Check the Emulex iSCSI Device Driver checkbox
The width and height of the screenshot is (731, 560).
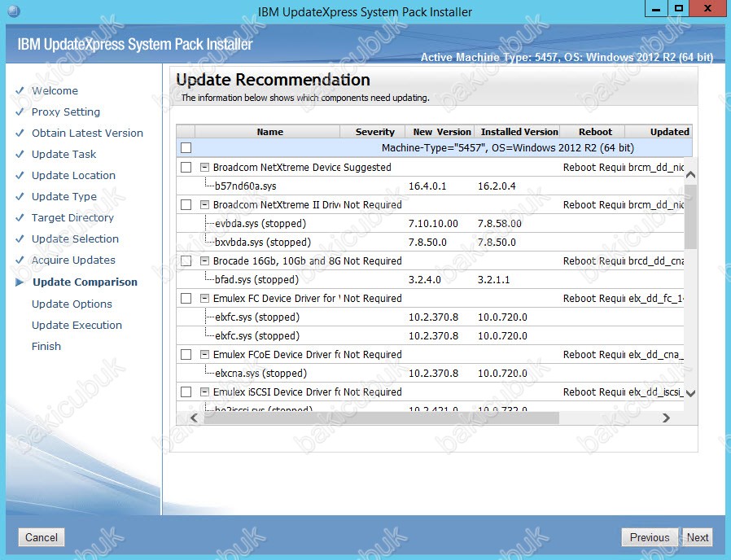[x=186, y=392]
